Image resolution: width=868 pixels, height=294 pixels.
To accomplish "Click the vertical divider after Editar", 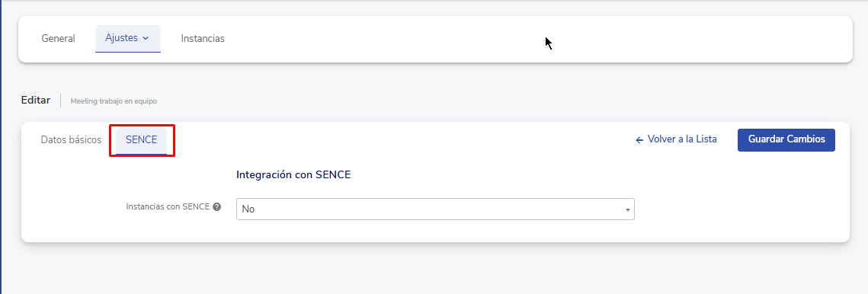I will 60,101.
